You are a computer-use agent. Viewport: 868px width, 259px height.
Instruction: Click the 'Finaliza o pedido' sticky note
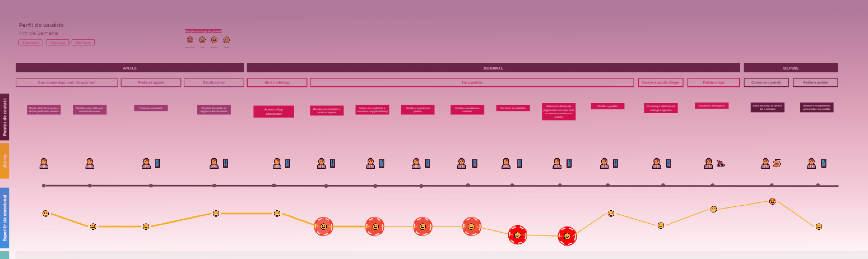pos(607,106)
